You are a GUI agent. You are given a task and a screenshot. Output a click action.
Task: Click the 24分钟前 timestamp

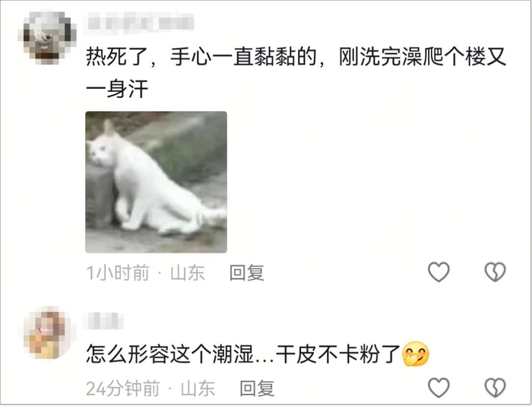123,389
